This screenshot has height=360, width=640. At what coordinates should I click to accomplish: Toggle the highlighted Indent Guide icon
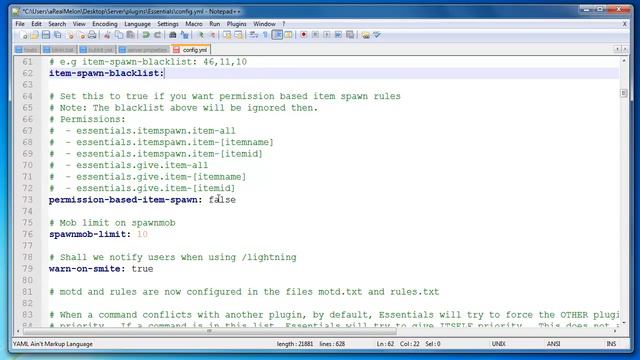tap(277, 35)
